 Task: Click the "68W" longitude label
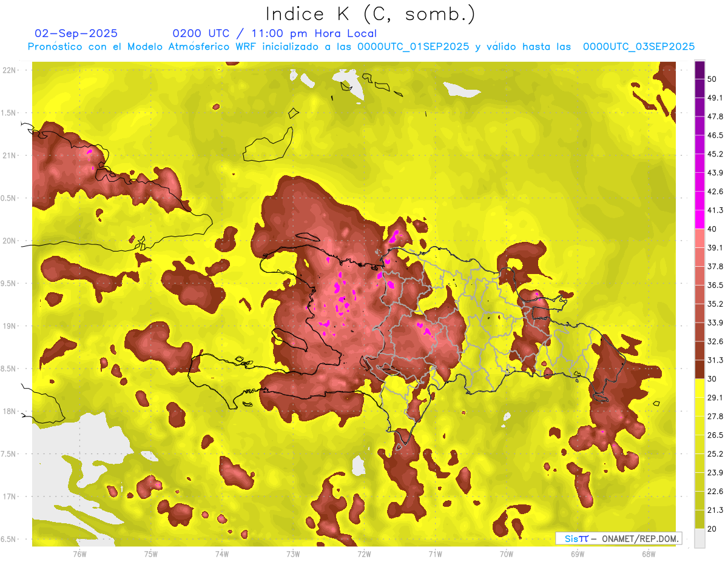coord(649,554)
